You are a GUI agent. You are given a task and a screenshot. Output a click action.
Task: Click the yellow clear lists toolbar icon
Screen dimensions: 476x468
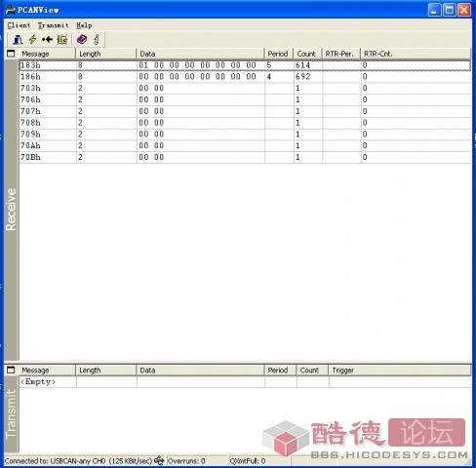pos(62,40)
